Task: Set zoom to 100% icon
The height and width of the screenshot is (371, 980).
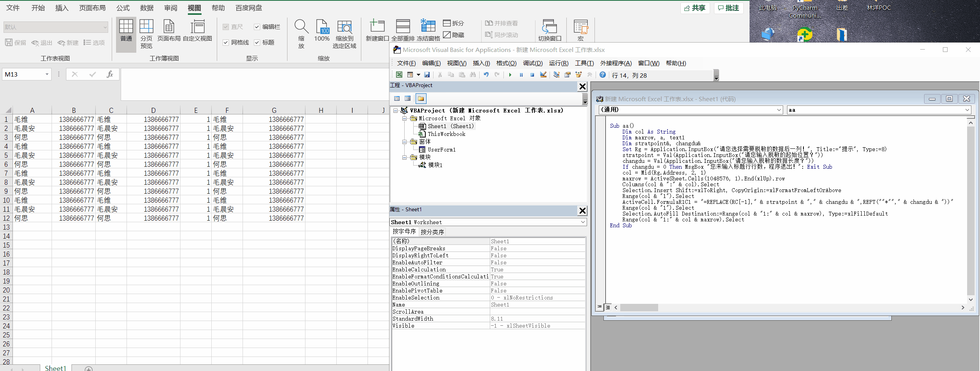Action: pos(322,30)
